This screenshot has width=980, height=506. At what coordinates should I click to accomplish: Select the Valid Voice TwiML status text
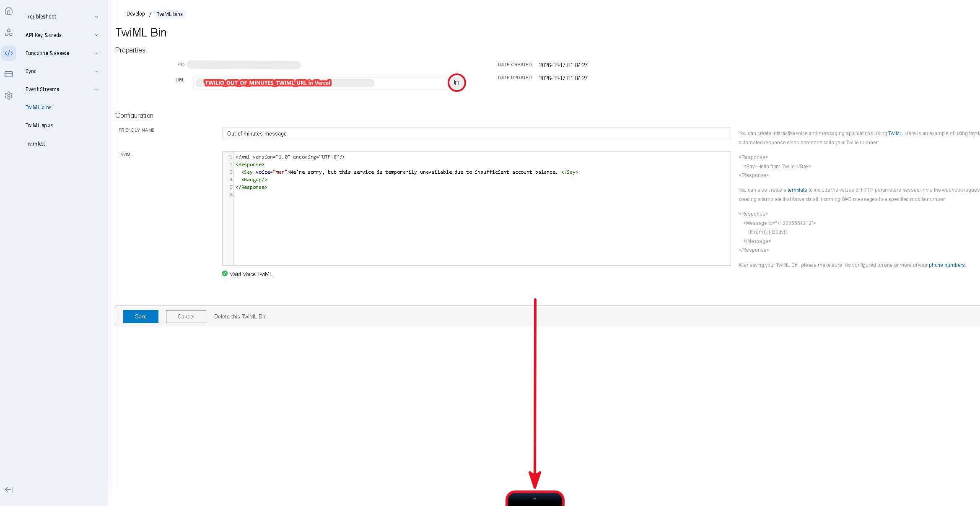(x=251, y=274)
